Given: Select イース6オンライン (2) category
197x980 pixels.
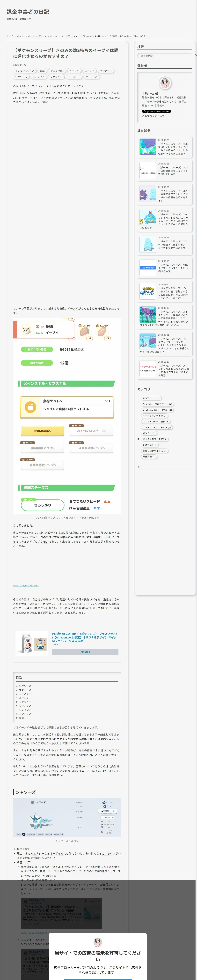Looking at the screenshot, I should coord(154,416).
